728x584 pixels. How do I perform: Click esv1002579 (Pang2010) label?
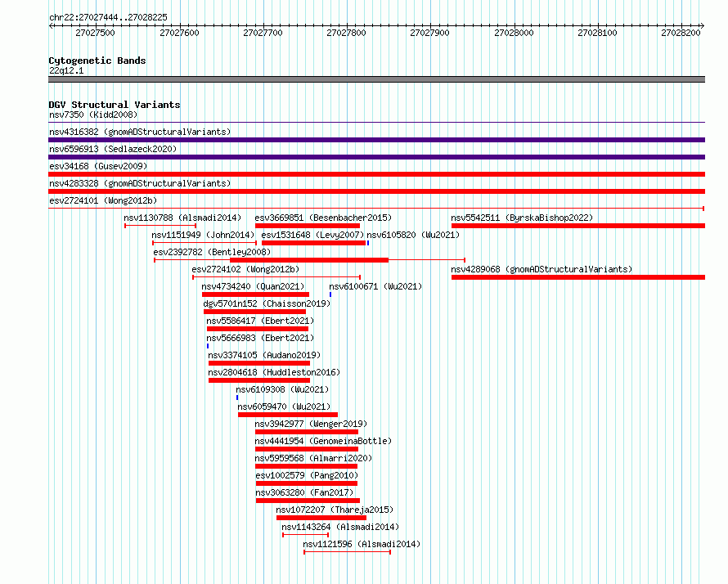pos(307,475)
